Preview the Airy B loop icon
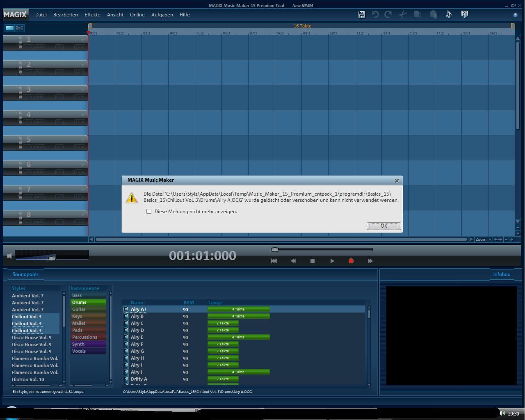The width and height of the screenshot is (525, 420). tap(126, 316)
